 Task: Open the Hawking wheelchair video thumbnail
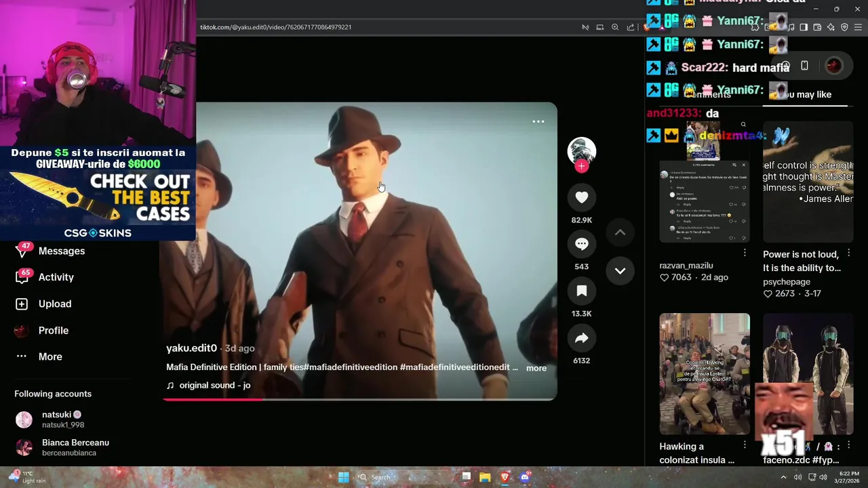coord(705,373)
